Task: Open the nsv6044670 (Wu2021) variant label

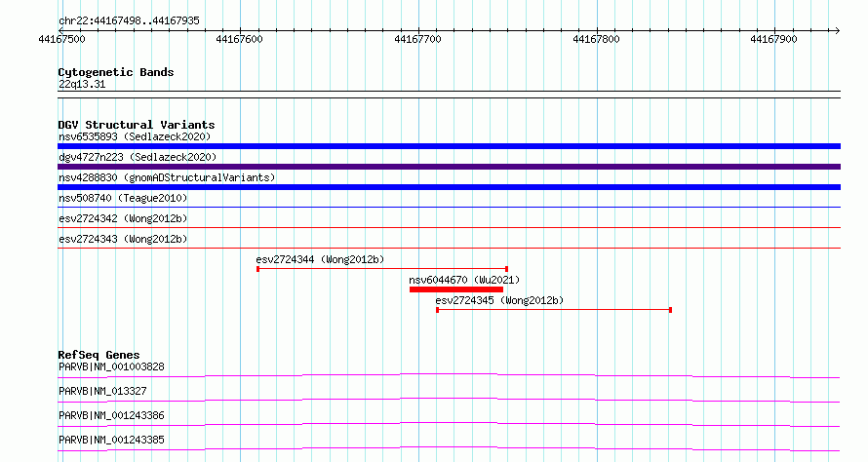Action: click(x=464, y=280)
